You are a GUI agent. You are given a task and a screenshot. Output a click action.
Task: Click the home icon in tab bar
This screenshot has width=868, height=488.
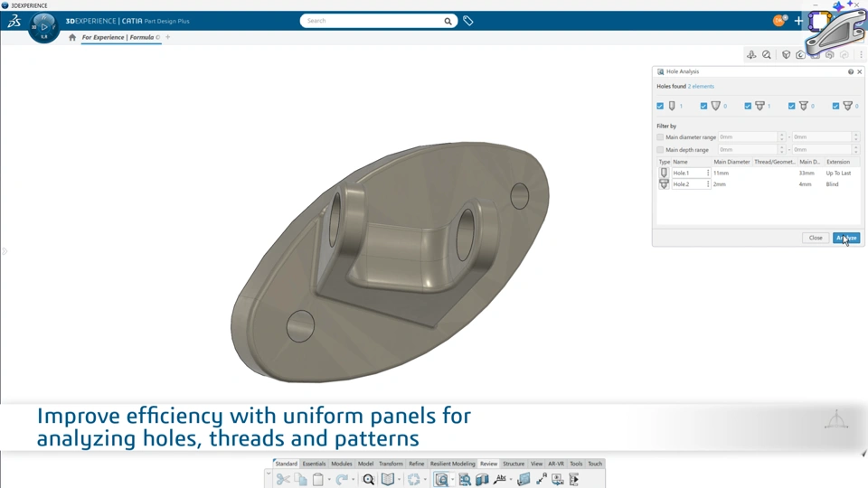[x=72, y=37]
